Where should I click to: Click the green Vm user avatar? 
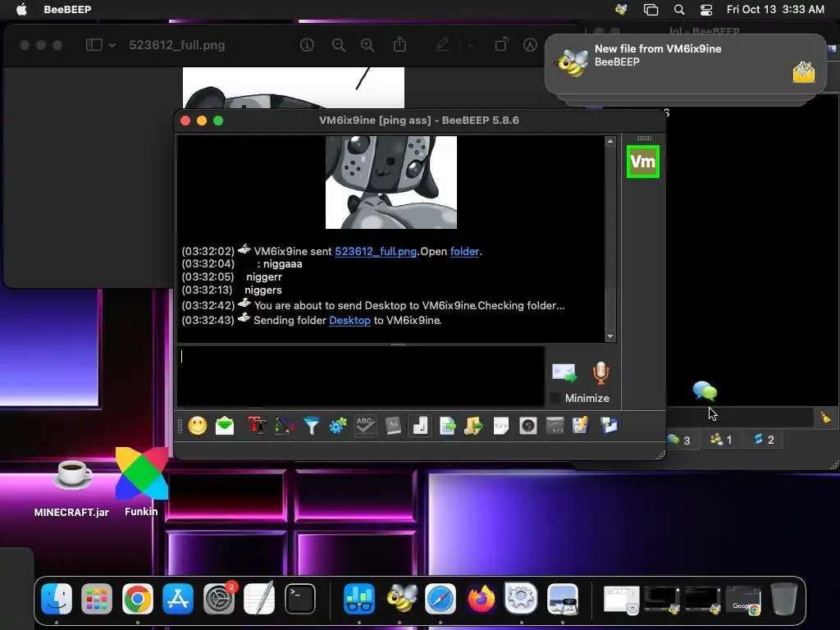click(x=643, y=162)
